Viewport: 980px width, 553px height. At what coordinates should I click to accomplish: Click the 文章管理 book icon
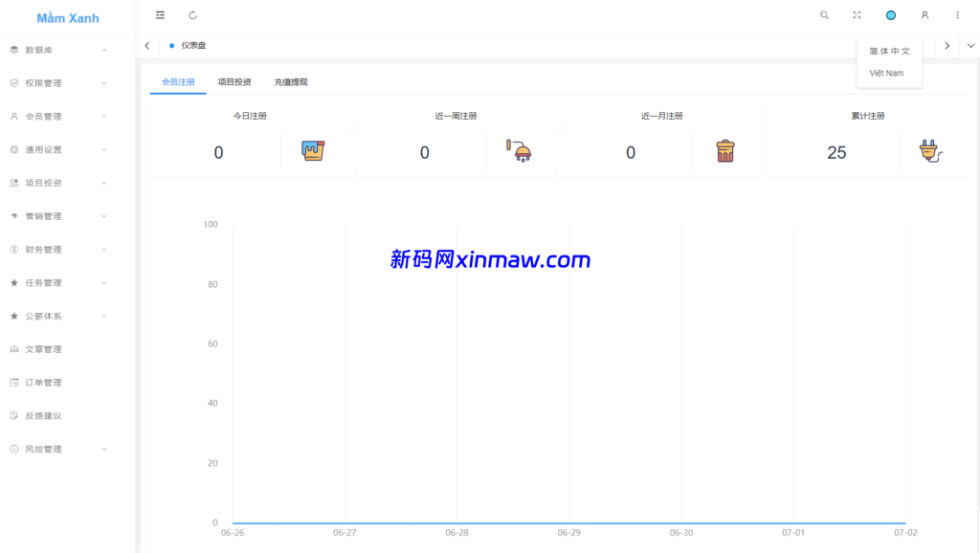13,349
